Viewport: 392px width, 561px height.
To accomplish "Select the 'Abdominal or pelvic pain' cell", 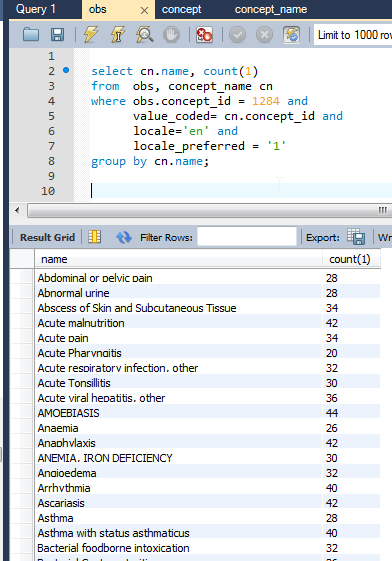I will tap(178, 278).
